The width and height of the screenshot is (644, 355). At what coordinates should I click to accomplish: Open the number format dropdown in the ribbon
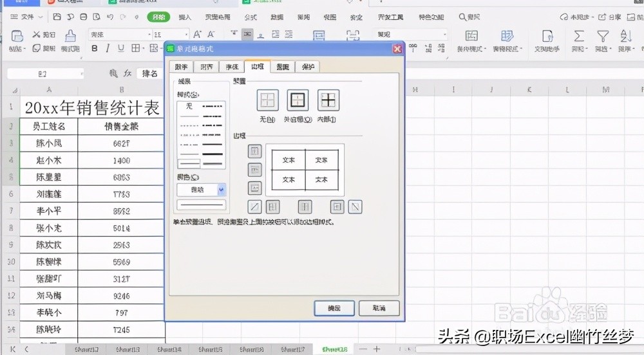click(x=445, y=35)
